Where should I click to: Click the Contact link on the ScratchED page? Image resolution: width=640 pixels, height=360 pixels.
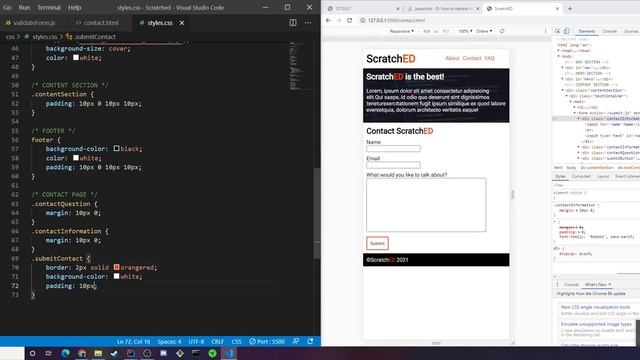(472, 58)
